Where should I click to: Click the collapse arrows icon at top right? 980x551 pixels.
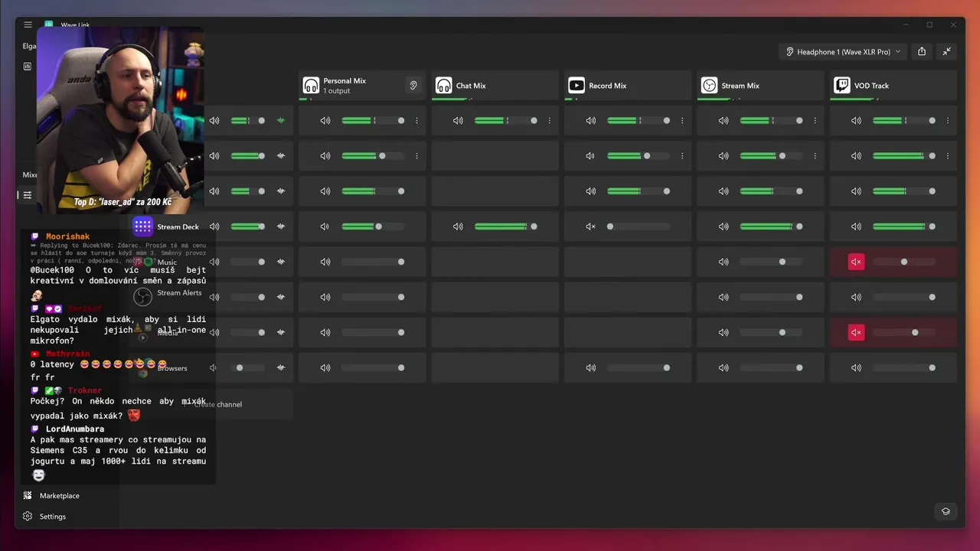[947, 51]
